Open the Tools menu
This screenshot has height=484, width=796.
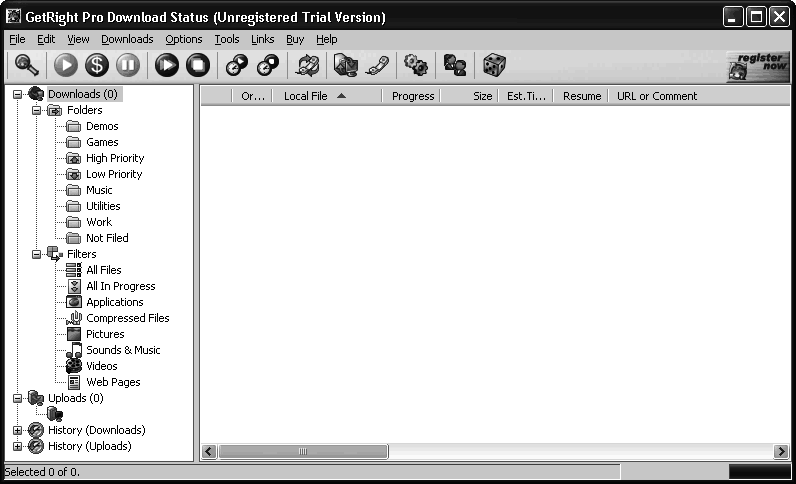point(227,39)
